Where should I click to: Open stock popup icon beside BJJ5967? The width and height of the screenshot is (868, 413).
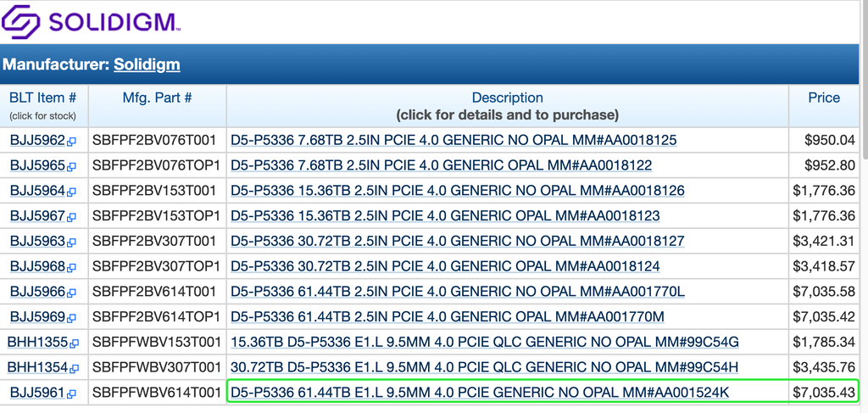click(x=71, y=218)
